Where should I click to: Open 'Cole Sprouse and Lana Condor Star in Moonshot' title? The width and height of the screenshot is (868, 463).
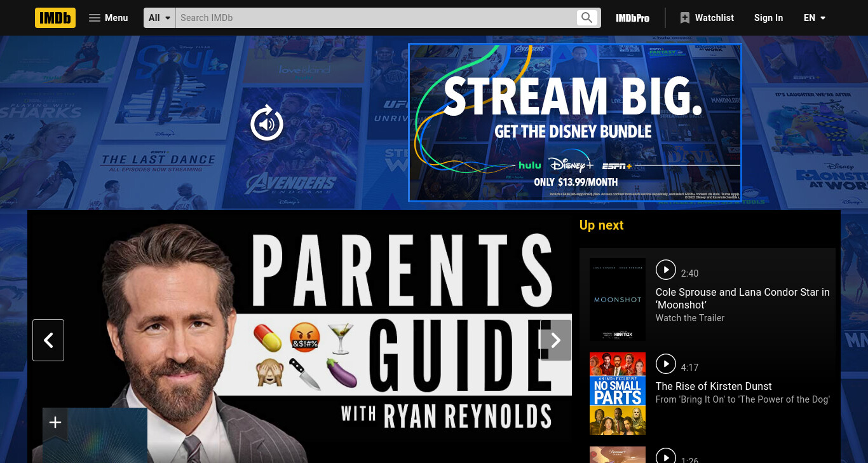click(x=742, y=298)
